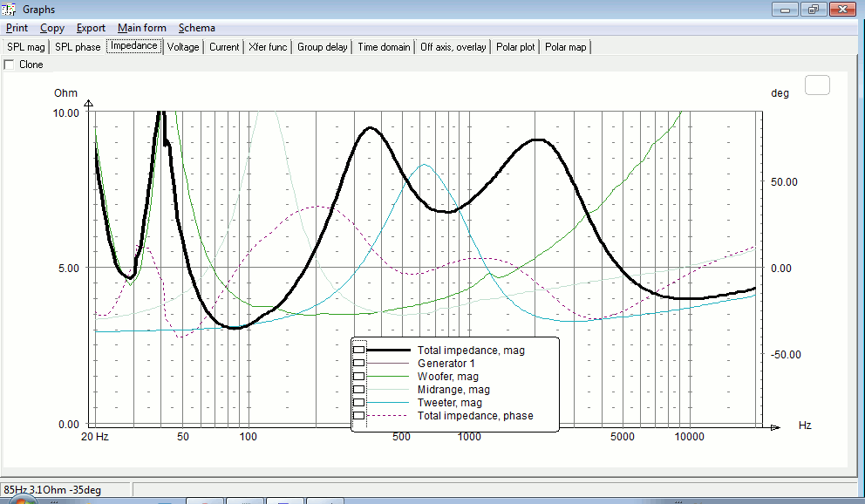Switch to the Group delay tab
Screen dimensions: 865x504
coord(322,47)
